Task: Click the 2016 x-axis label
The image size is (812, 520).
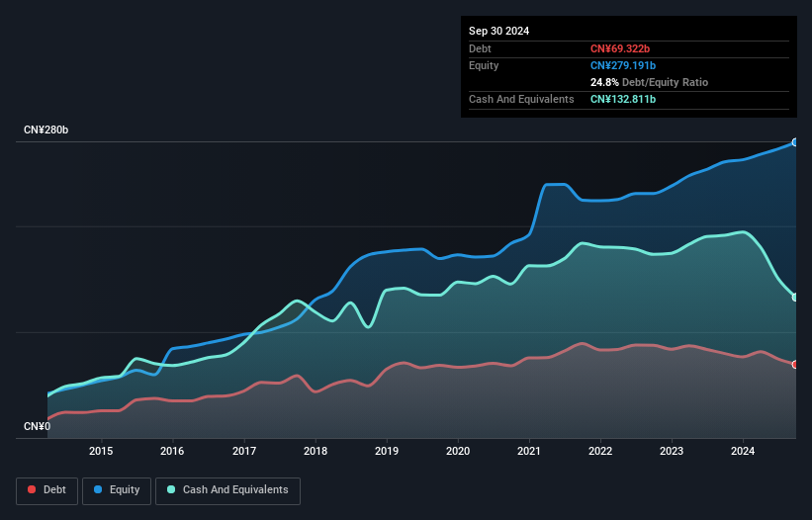Action: pos(172,451)
